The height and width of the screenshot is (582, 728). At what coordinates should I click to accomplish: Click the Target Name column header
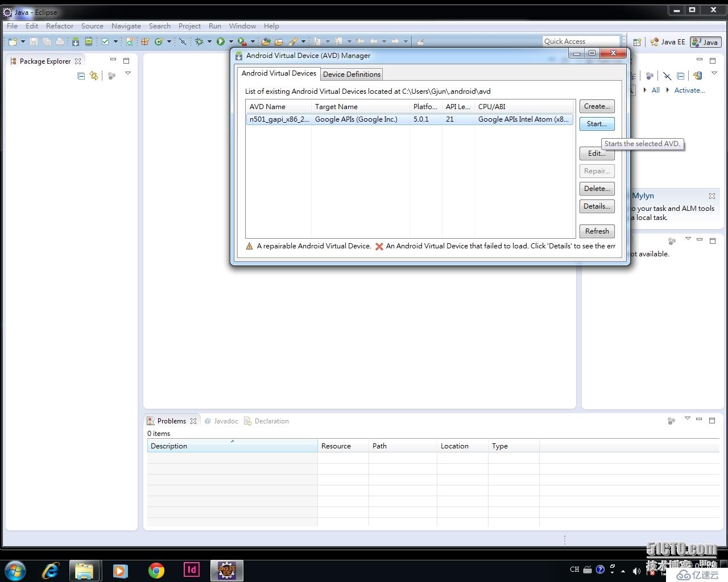point(361,106)
